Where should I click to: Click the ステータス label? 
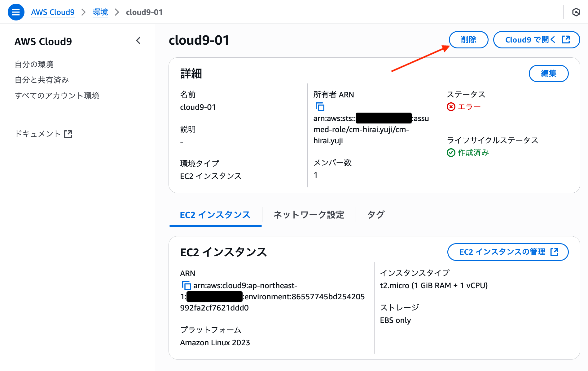click(466, 94)
